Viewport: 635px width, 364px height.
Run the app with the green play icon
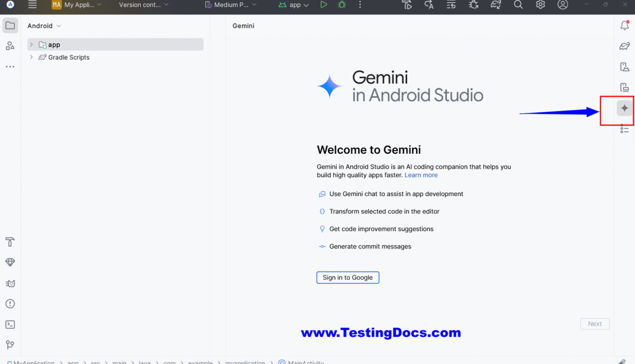click(324, 5)
